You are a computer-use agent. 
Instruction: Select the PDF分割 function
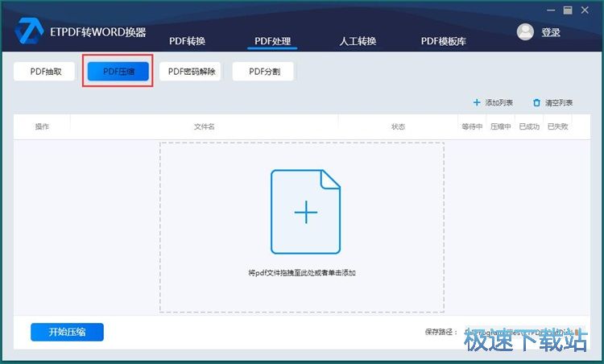(x=263, y=72)
